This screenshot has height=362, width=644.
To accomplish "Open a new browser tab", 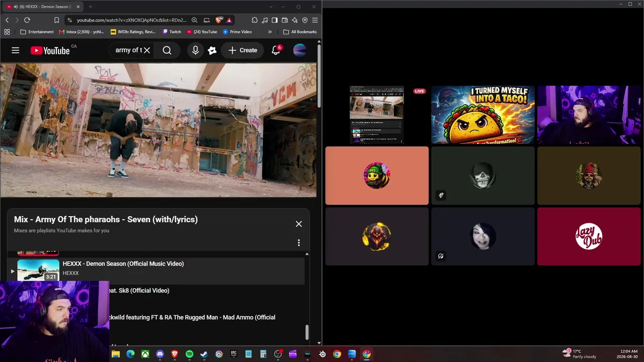I will point(91,7).
